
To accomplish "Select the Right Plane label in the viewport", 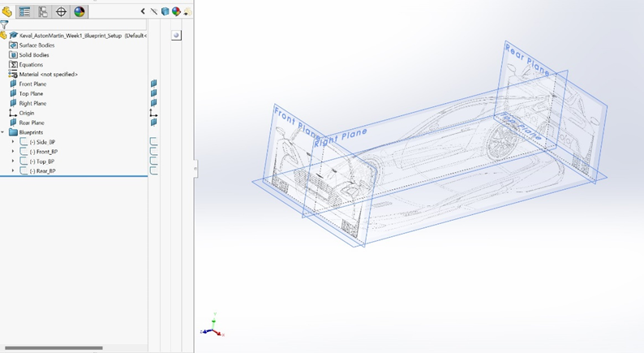I will [340, 138].
